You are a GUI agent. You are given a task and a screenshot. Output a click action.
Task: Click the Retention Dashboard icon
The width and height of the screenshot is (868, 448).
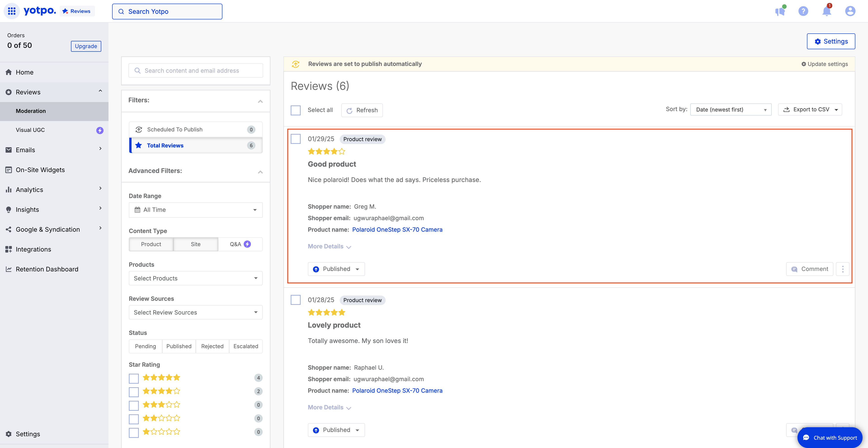click(9, 269)
